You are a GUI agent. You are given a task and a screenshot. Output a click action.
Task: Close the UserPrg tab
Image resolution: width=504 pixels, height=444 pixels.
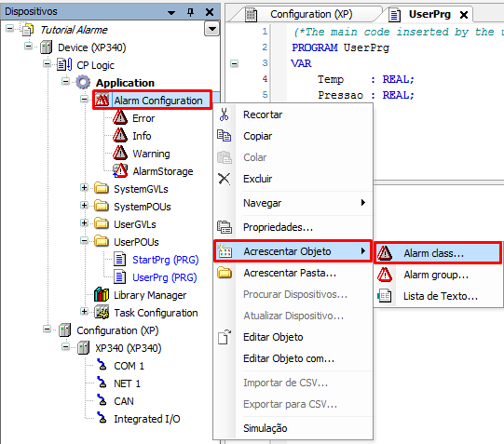click(464, 15)
